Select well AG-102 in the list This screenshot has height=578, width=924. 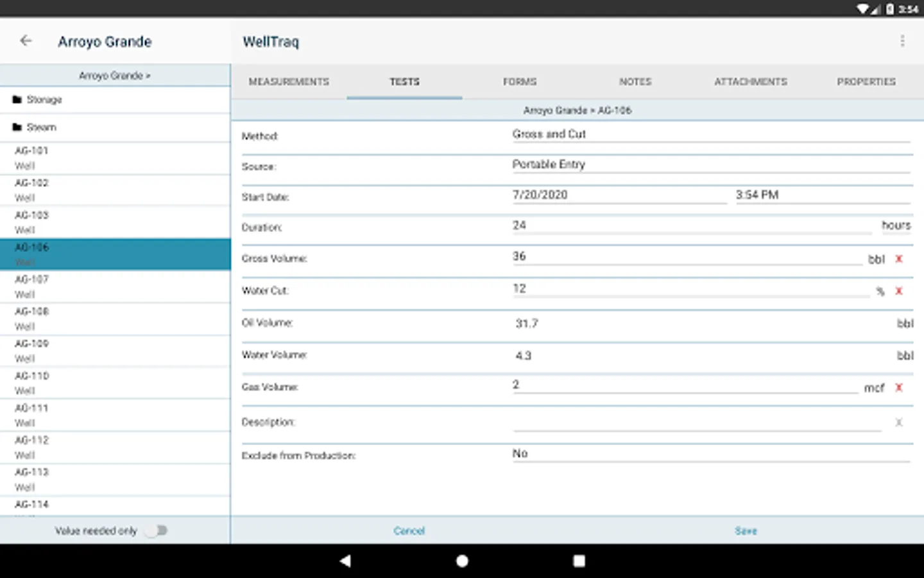coord(116,190)
